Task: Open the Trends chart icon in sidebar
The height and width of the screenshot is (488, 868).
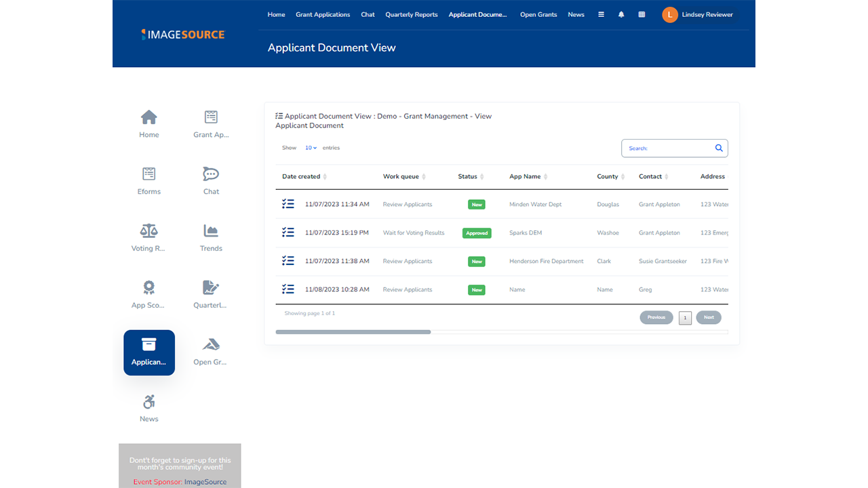Action: pyautogui.click(x=211, y=231)
